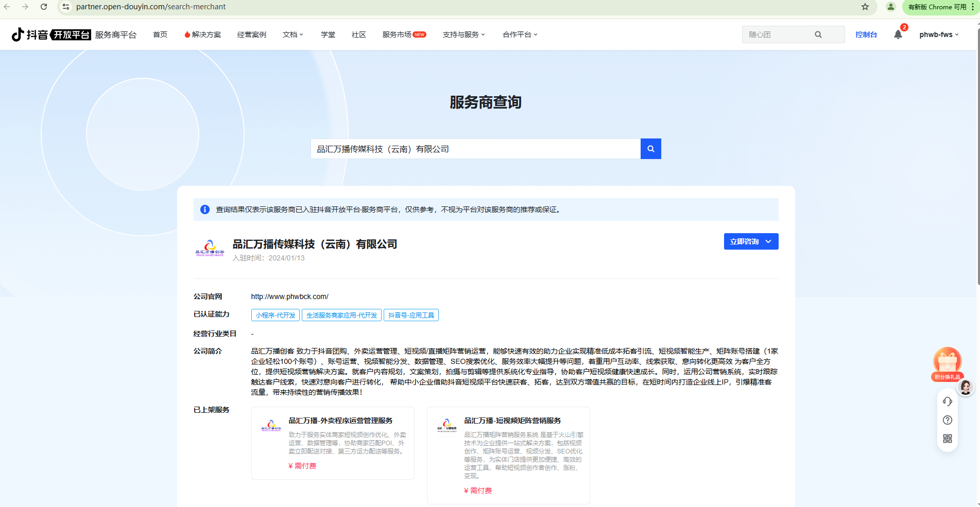
Task: Open the 积分换礼品 gift icon
Action: pos(948,364)
